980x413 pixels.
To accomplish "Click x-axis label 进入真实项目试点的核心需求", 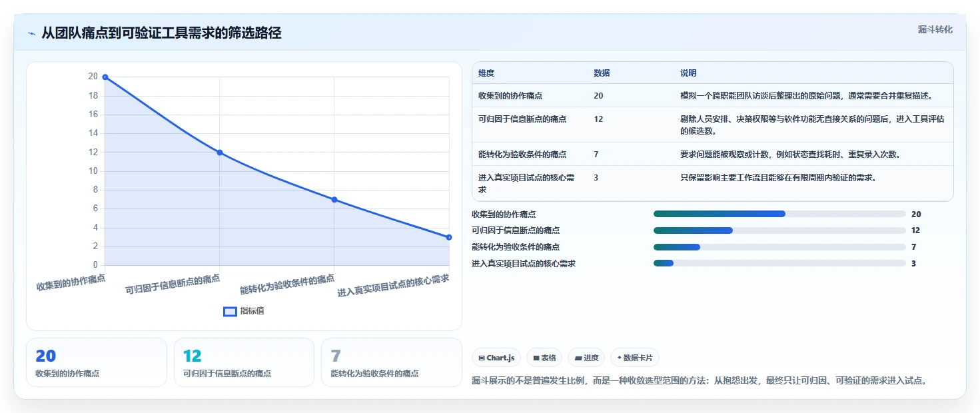I will point(393,284).
